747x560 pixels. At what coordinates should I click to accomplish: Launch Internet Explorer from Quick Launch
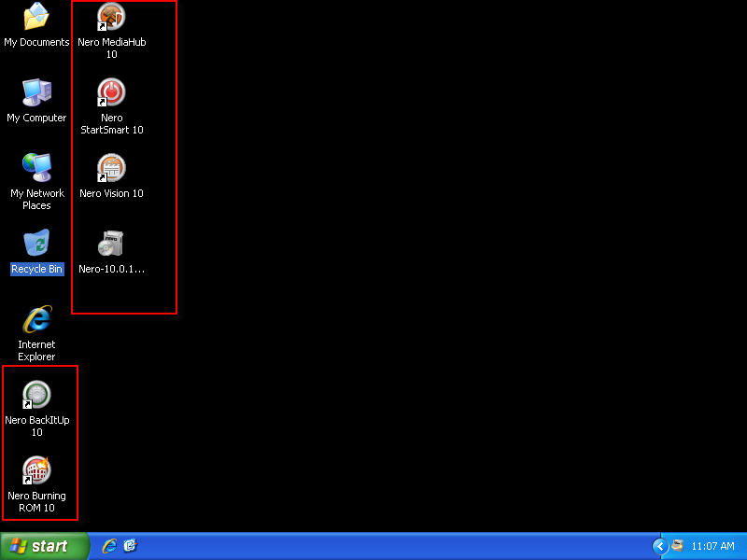[x=109, y=546]
